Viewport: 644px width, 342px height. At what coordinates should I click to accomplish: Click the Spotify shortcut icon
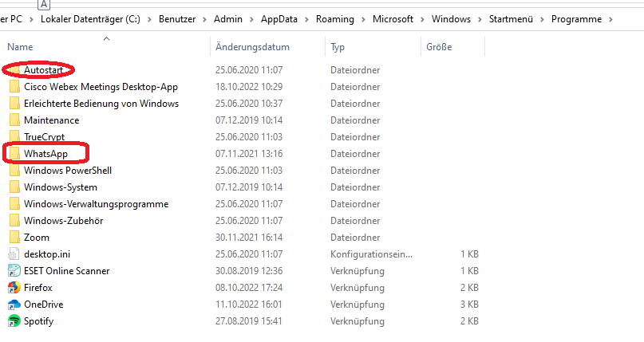[14, 321]
